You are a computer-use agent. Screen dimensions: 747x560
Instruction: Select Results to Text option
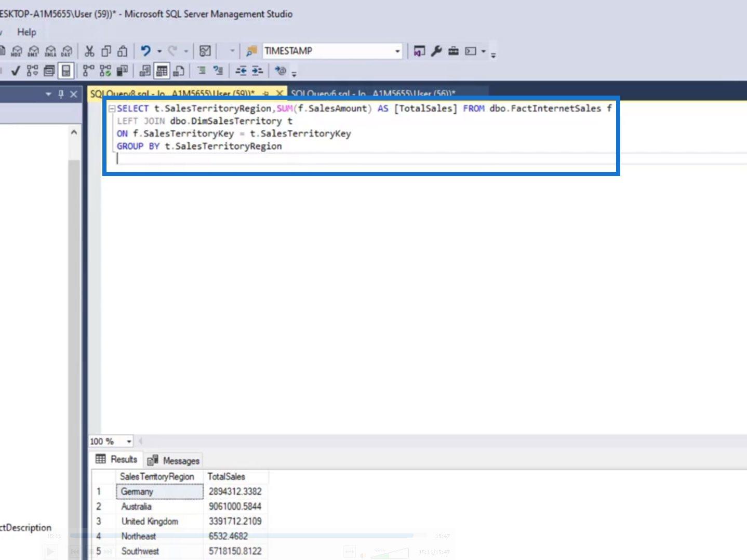[145, 71]
